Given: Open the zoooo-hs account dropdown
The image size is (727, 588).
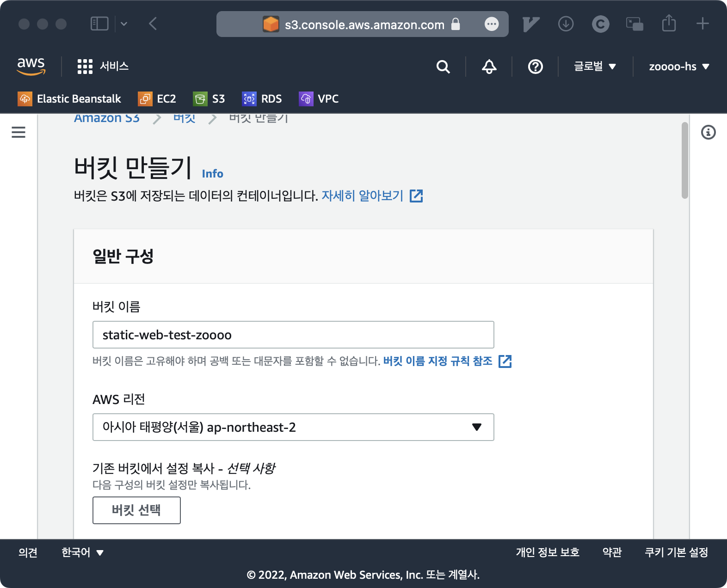Looking at the screenshot, I should (679, 66).
